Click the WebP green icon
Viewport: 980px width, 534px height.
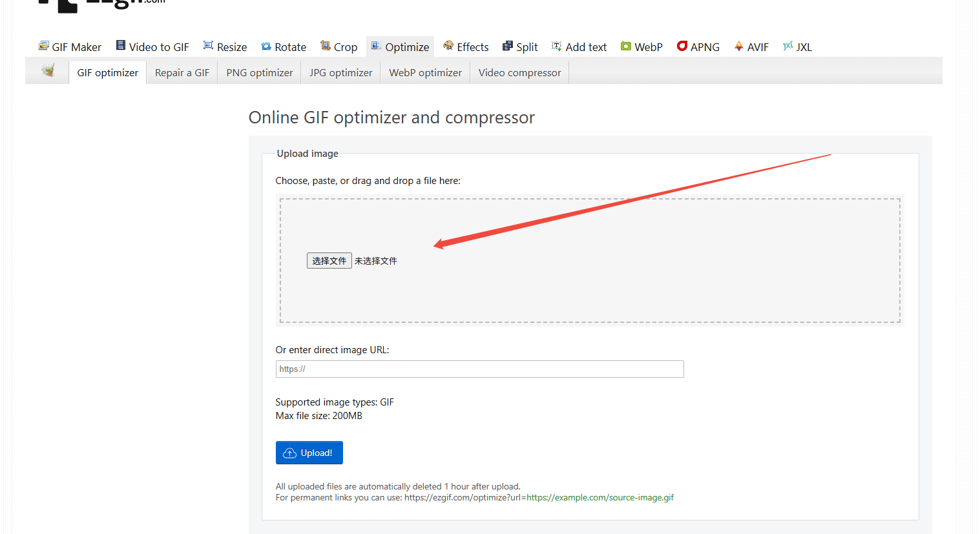pyautogui.click(x=626, y=46)
